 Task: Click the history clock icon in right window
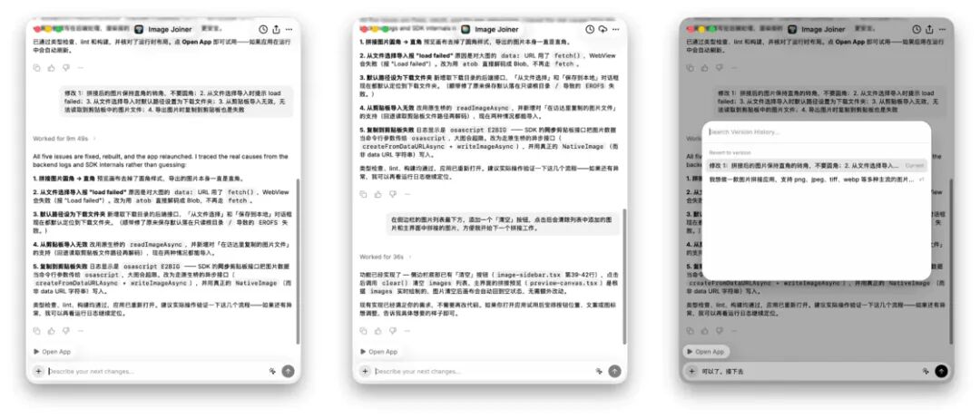[x=916, y=29]
